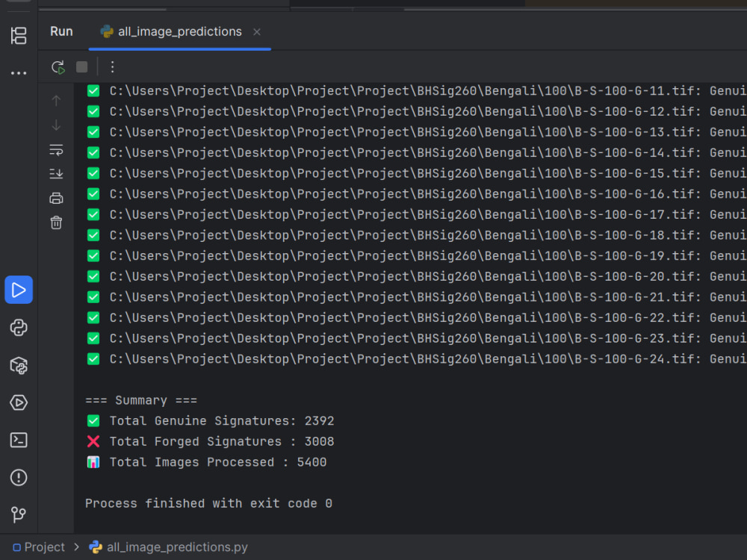
Task: Click the B-S-100-G-19.tif output line
Action: 416,255
